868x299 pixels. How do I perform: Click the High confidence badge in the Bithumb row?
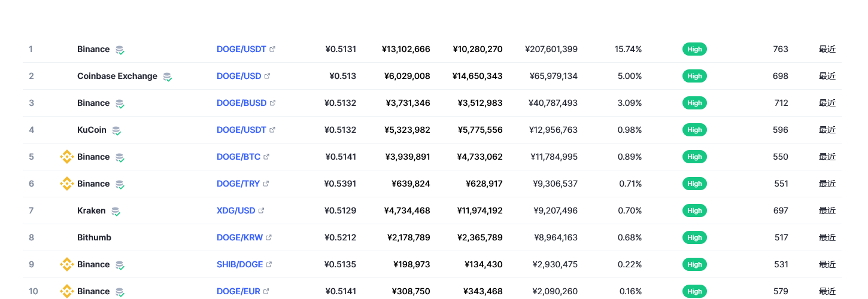[694, 237]
